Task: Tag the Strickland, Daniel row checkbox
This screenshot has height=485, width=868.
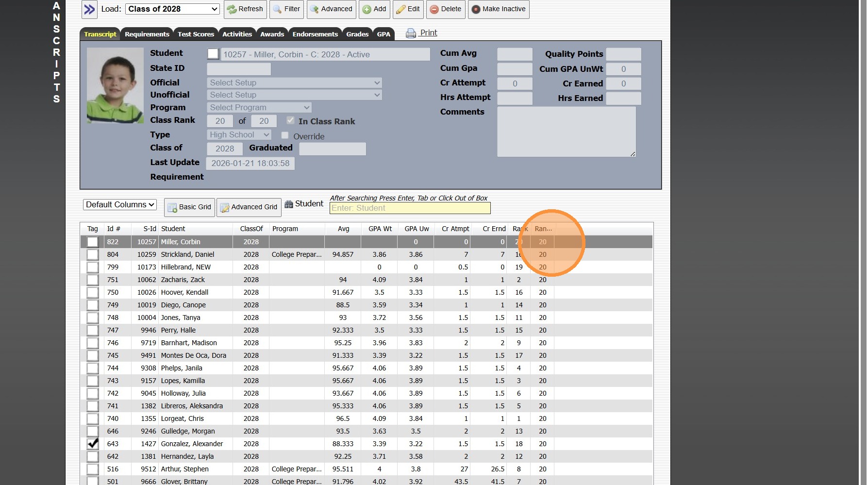Action: point(92,254)
